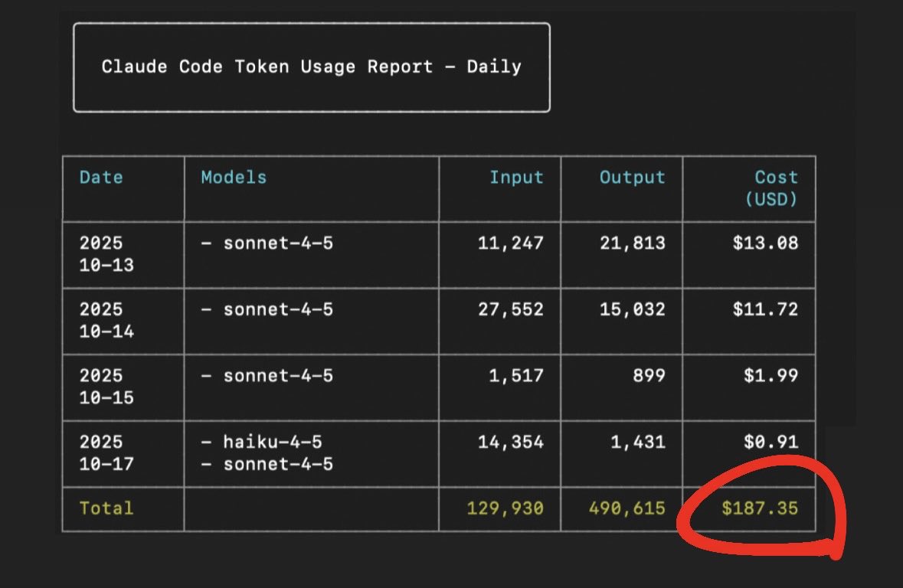Click input value "27,552"
This screenshot has height=588, width=903.
pos(511,309)
